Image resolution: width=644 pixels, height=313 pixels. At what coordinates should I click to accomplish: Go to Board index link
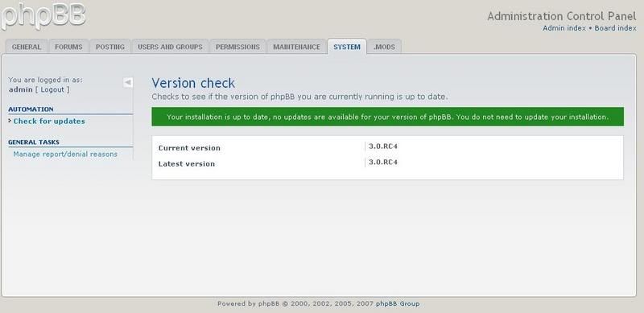615,28
